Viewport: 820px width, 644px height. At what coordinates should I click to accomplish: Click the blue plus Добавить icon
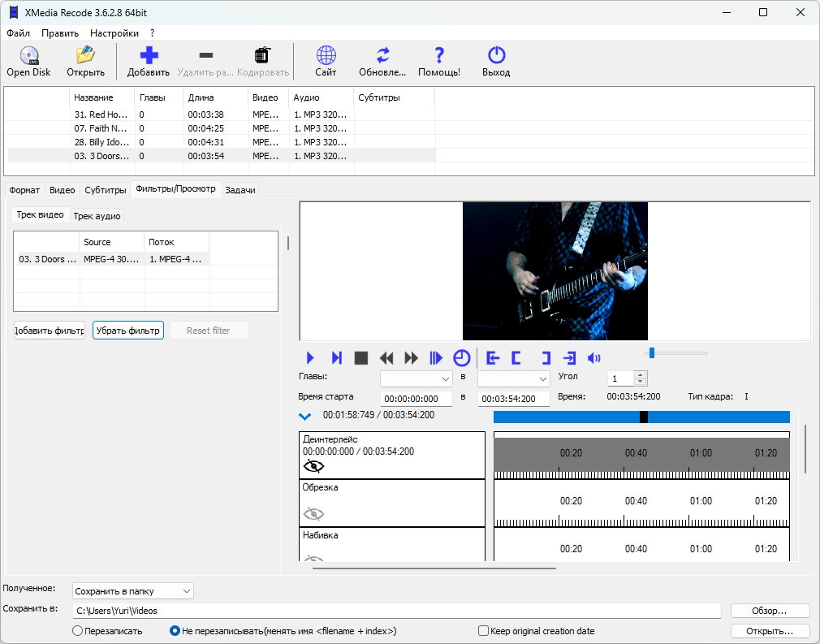tap(149, 56)
